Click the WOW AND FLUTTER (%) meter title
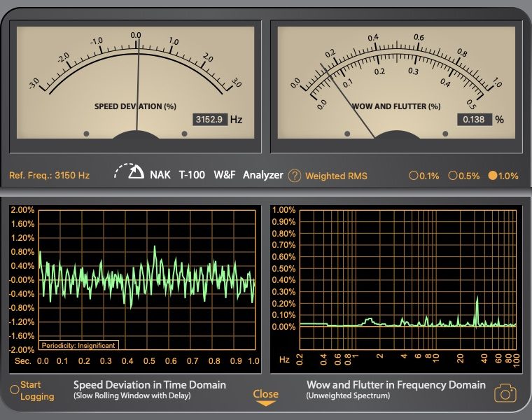 (396, 106)
